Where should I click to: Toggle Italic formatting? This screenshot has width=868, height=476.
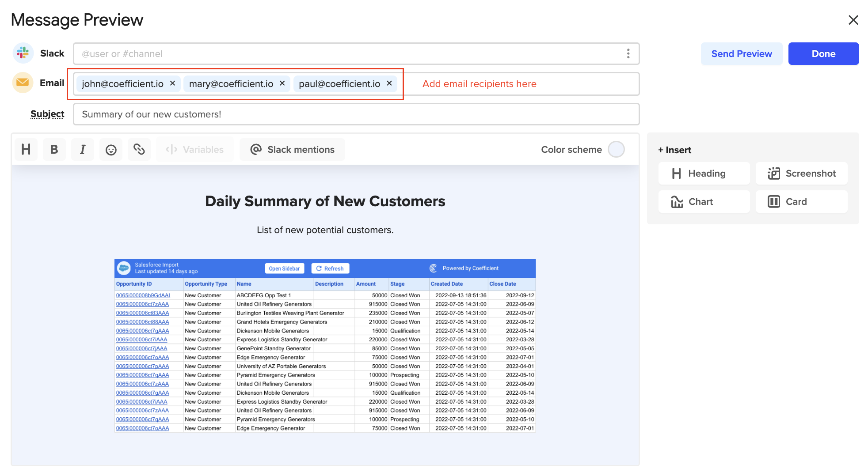pos(83,150)
